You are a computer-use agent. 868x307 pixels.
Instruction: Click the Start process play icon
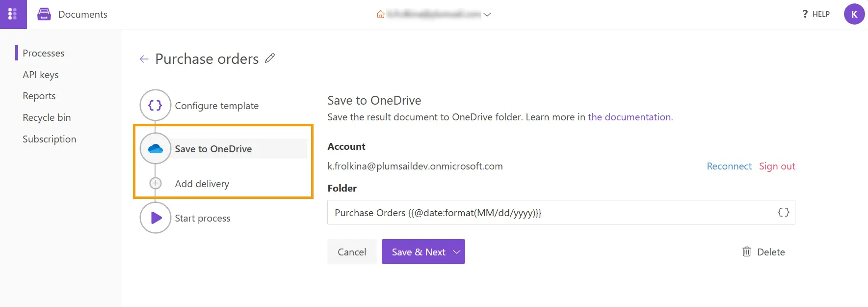pos(155,218)
